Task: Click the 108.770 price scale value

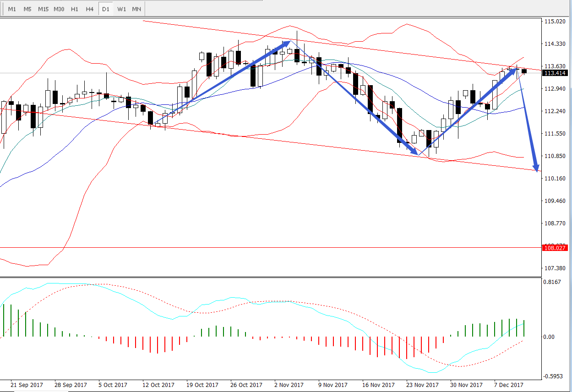Action: point(555,223)
